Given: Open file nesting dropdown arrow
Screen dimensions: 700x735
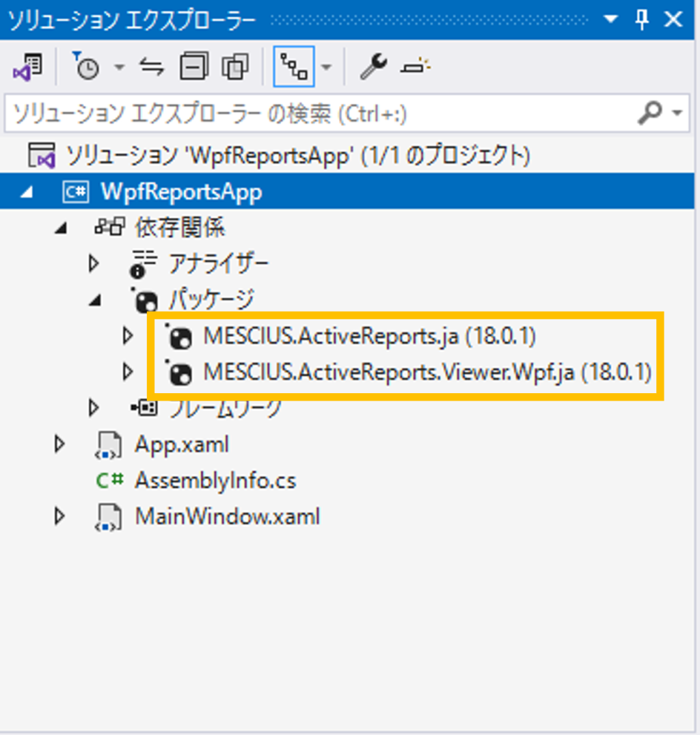Looking at the screenshot, I should pos(327,67).
